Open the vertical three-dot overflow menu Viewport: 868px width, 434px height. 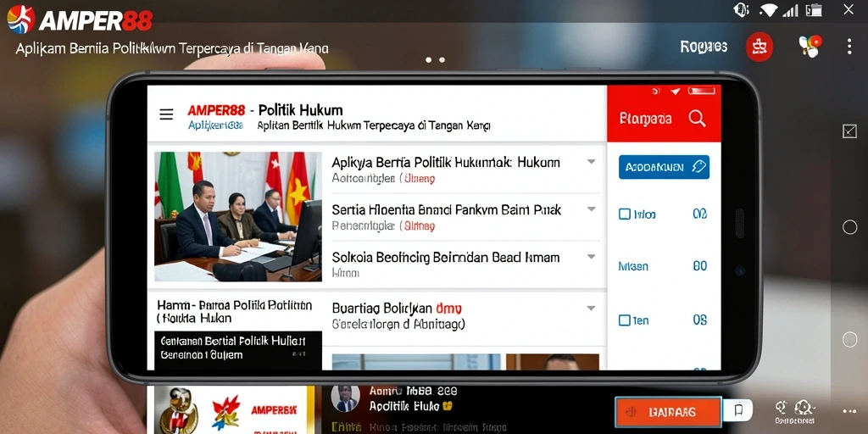[x=849, y=47]
